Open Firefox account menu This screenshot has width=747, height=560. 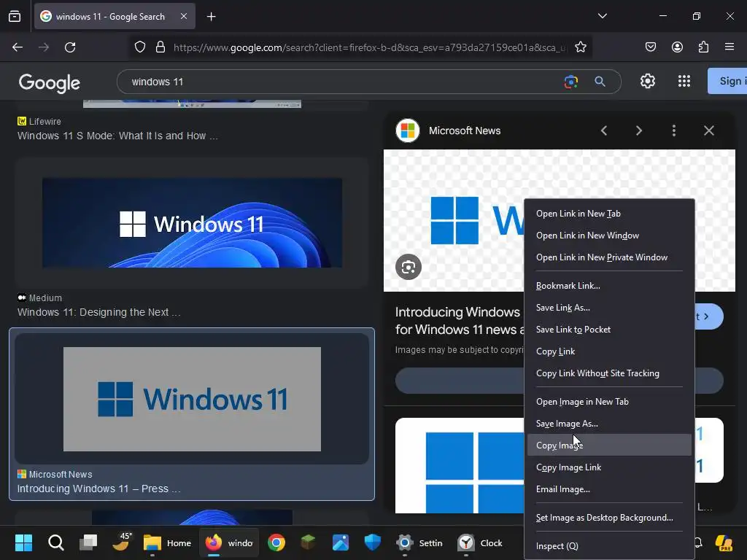point(677,47)
